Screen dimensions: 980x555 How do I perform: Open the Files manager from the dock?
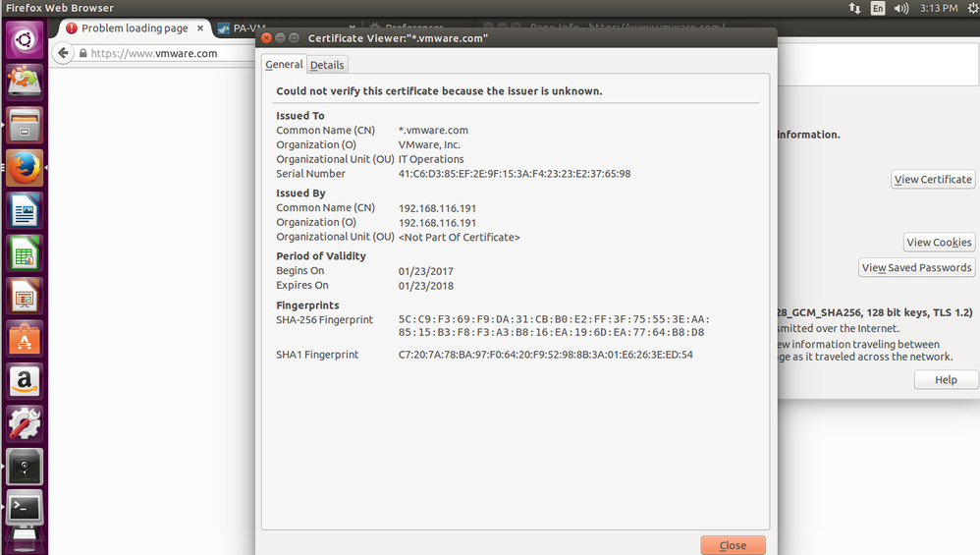[x=25, y=125]
